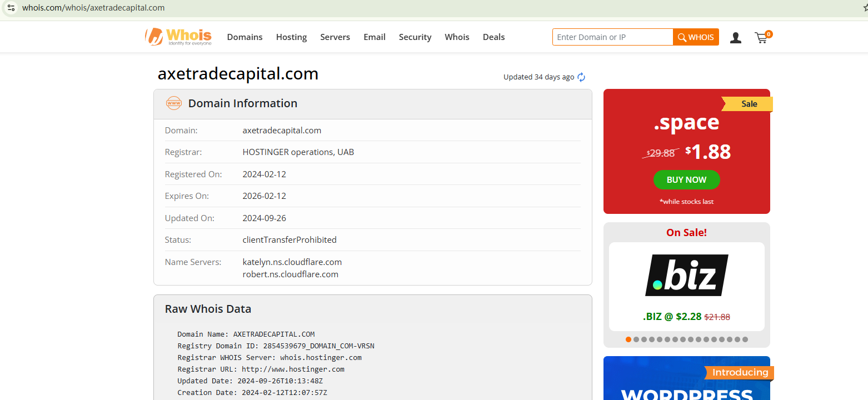The height and width of the screenshot is (400, 868).
Task: Click the yellow Sale ribbon
Action: pos(747,104)
